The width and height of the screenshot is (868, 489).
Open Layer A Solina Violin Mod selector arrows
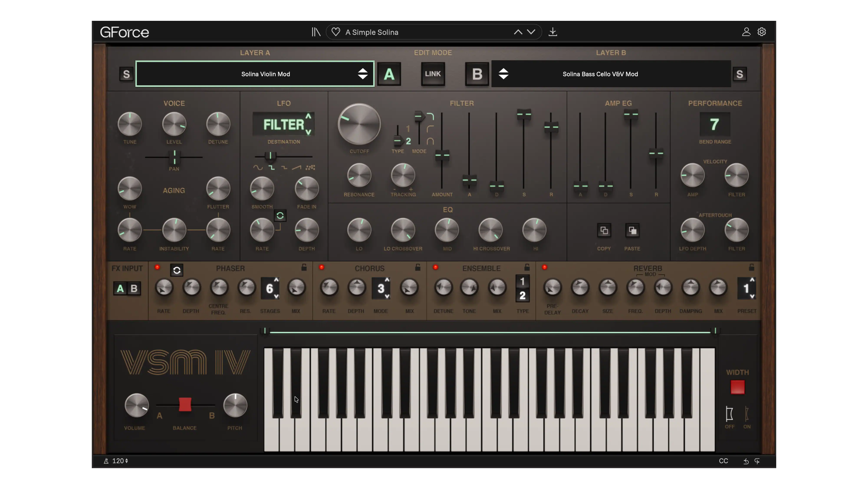click(363, 74)
